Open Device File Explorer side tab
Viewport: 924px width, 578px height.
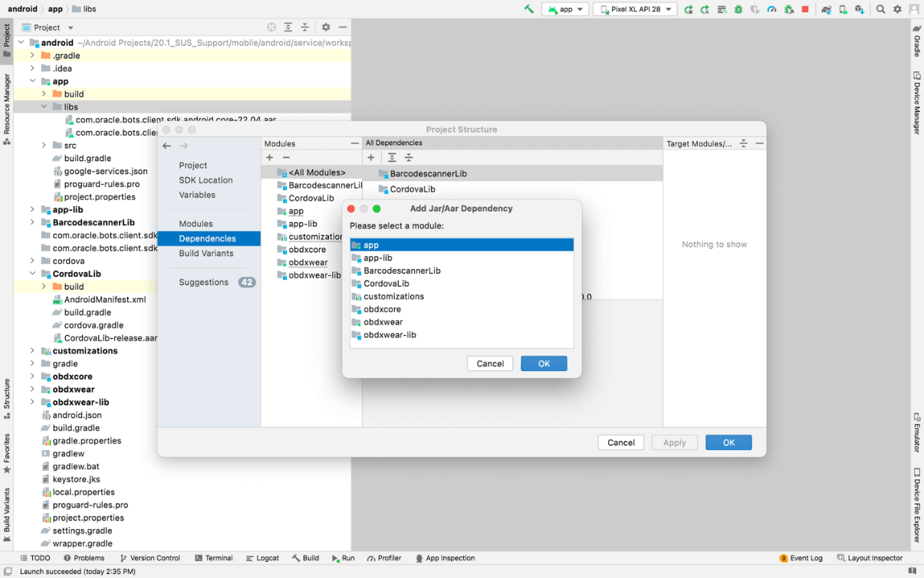point(916,504)
